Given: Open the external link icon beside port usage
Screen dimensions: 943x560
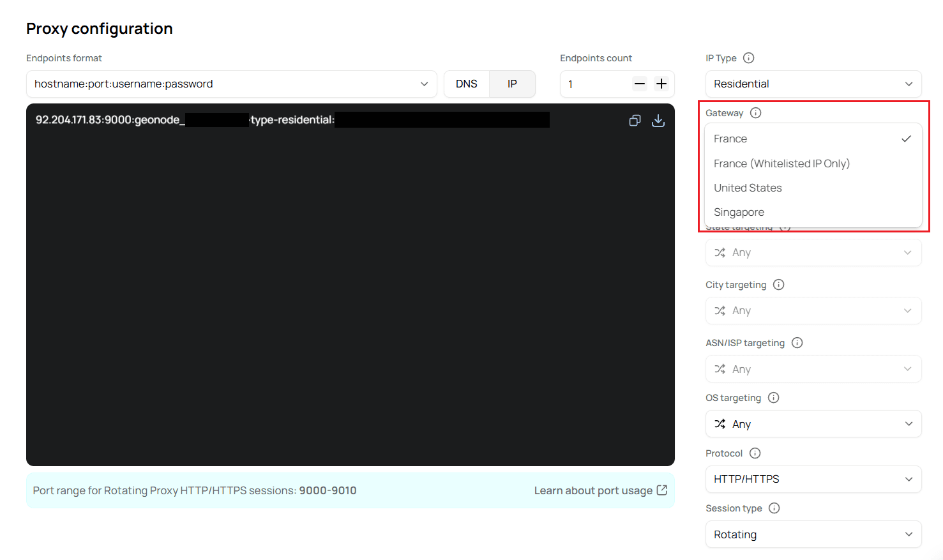Looking at the screenshot, I should [x=662, y=490].
